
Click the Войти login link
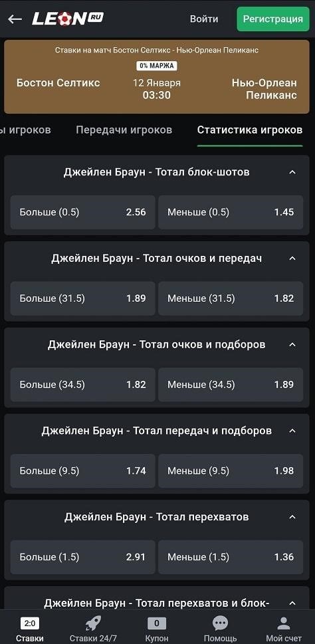204,19
